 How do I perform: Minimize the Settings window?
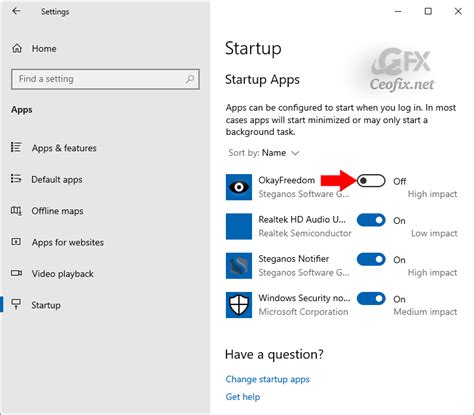pos(398,11)
